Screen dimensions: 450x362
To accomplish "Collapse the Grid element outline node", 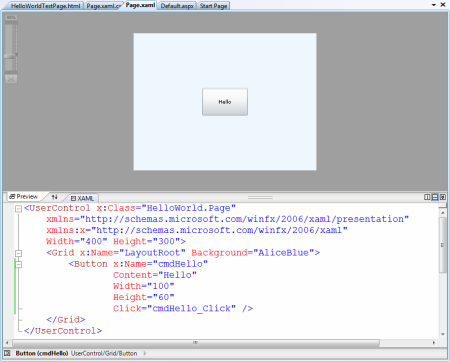I will (x=19, y=253).
